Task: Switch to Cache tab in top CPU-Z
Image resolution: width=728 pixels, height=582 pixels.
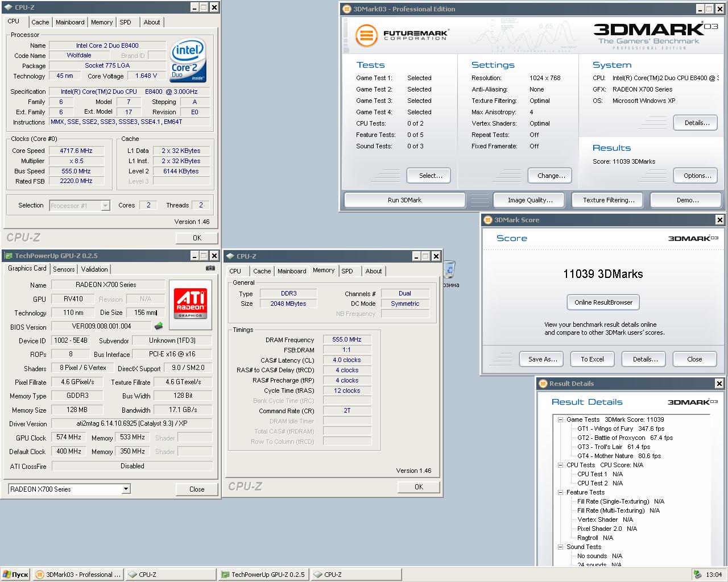Action: click(40, 22)
